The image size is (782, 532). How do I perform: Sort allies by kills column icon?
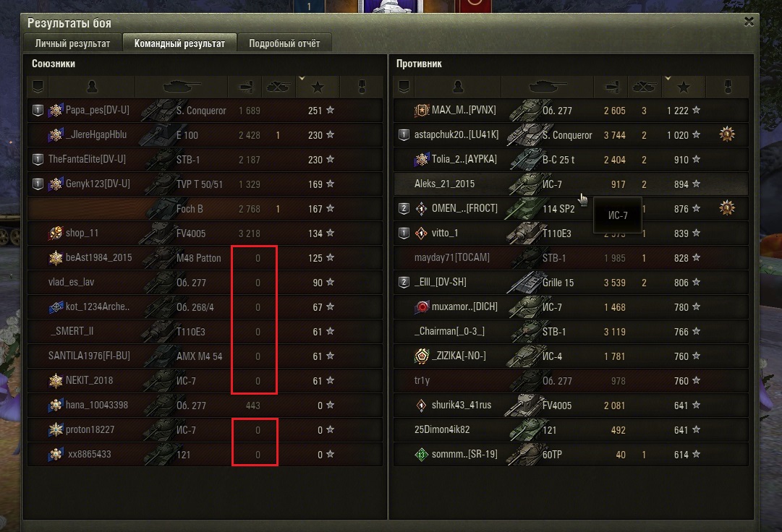(279, 87)
